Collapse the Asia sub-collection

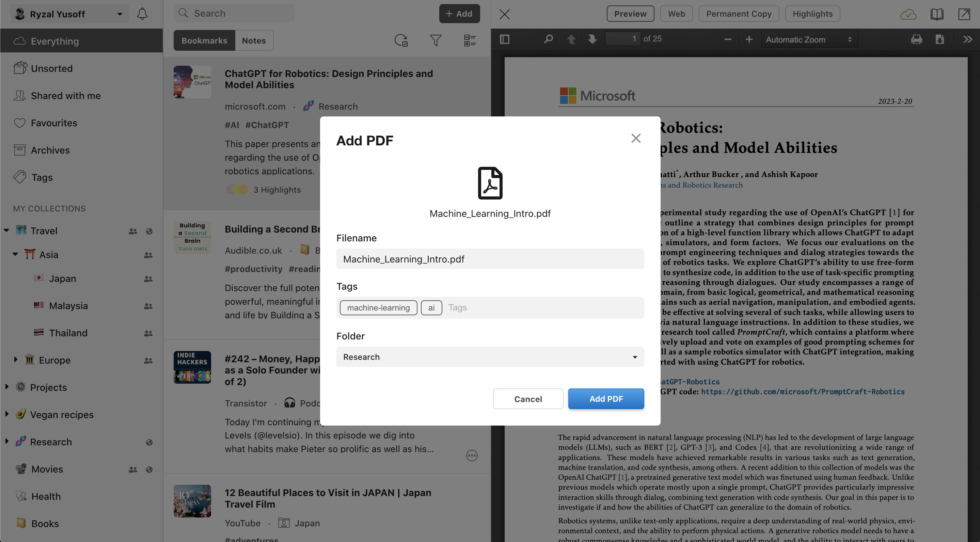tap(15, 254)
